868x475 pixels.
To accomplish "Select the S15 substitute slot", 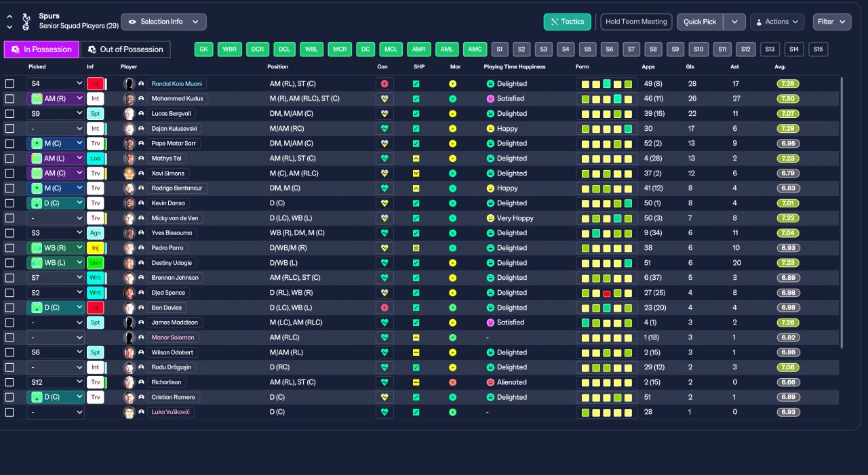I will (818, 49).
